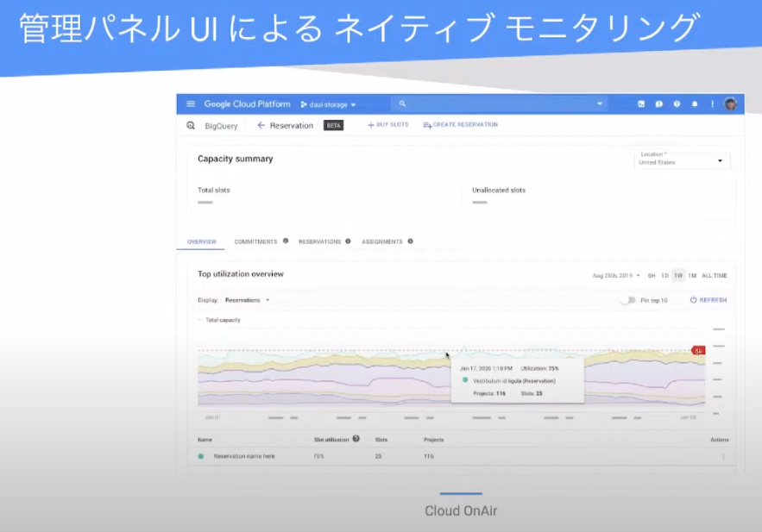The image size is (762, 532).
Task: Select the ALL TIME range
Action: pyautogui.click(x=715, y=276)
